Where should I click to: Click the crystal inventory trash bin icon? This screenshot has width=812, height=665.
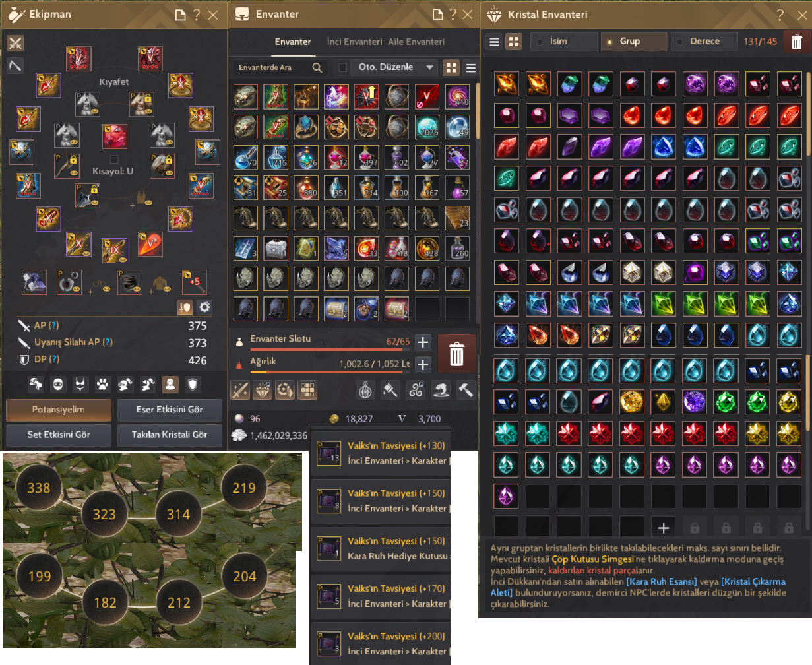pyautogui.click(x=796, y=42)
